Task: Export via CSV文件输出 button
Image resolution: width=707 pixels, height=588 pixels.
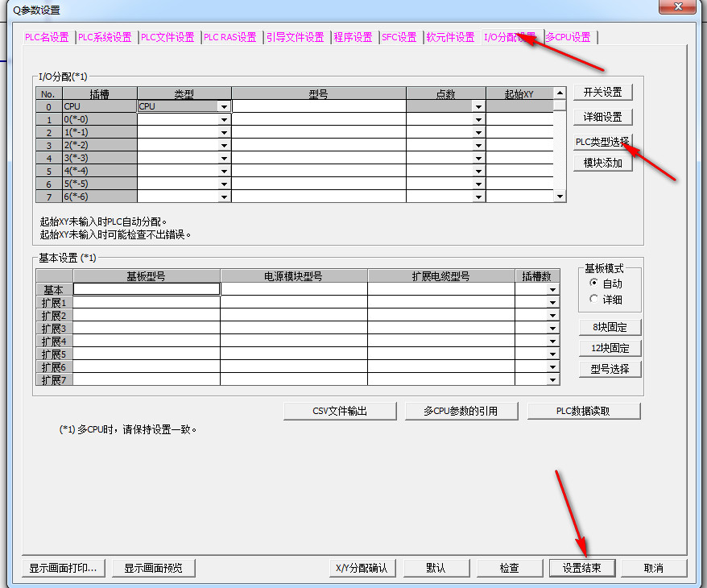Action: point(340,411)
